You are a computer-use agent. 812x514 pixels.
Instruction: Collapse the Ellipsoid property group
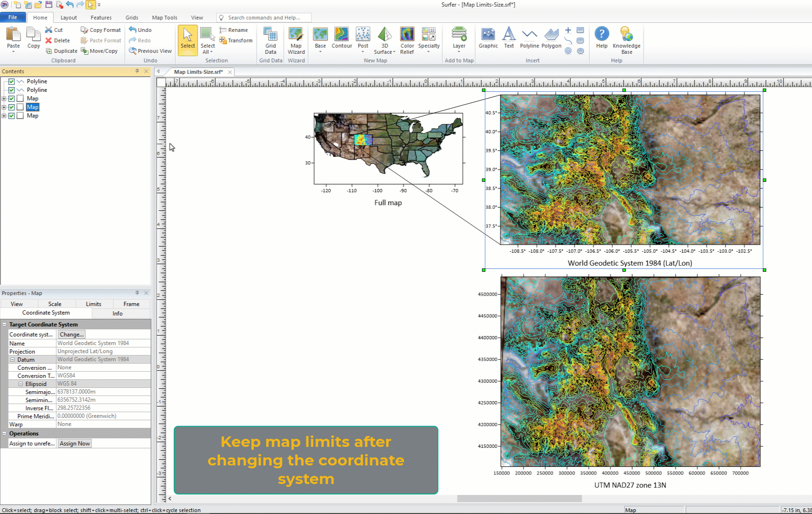pos(20,384)
